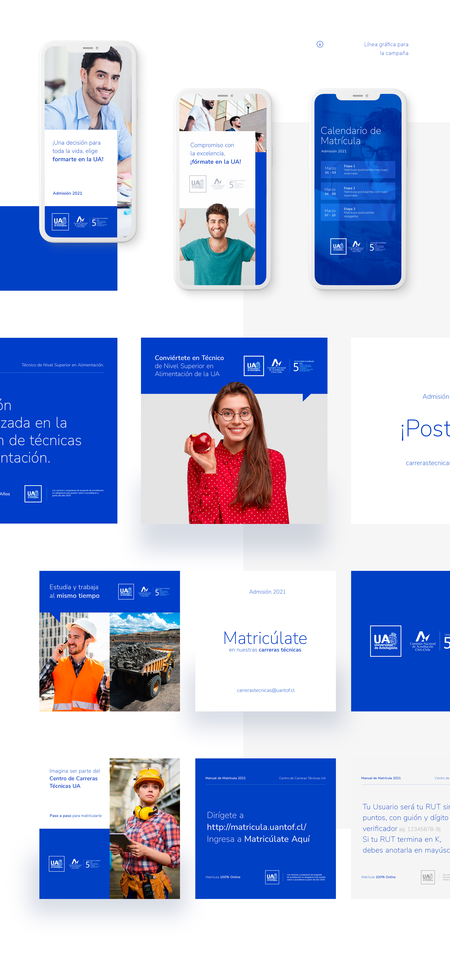Click 'Centro de Carreras Técnicas UA' header on blue card
This screenshot has width=450, height=980.
click(302, 778)
